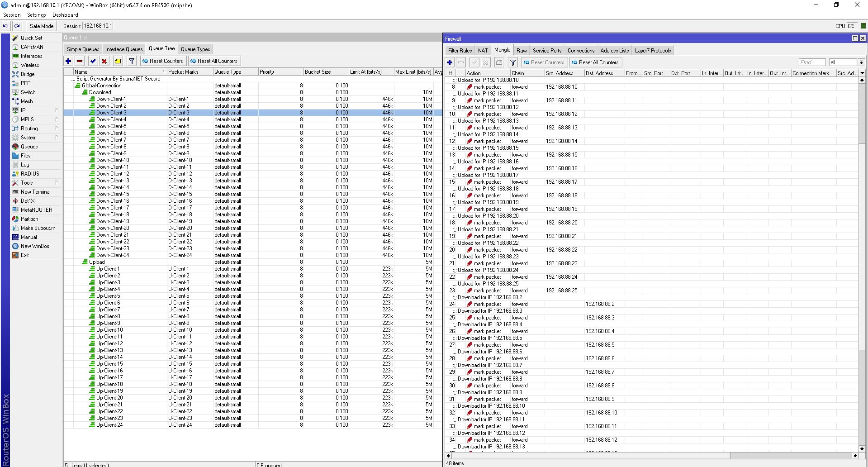Open the Settings menu
Viewport: 868px width, 467px height.
(36, 14)
